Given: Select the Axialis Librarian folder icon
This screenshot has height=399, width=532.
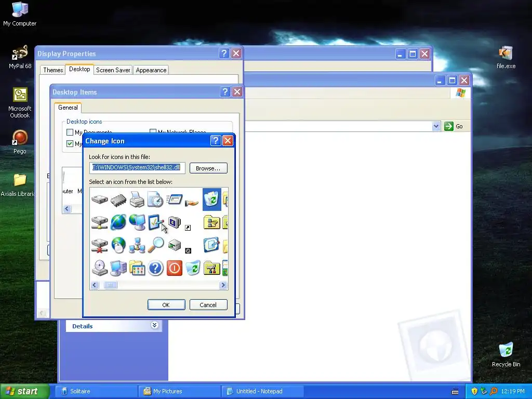Looking at the screenshot, I should 18,185.
